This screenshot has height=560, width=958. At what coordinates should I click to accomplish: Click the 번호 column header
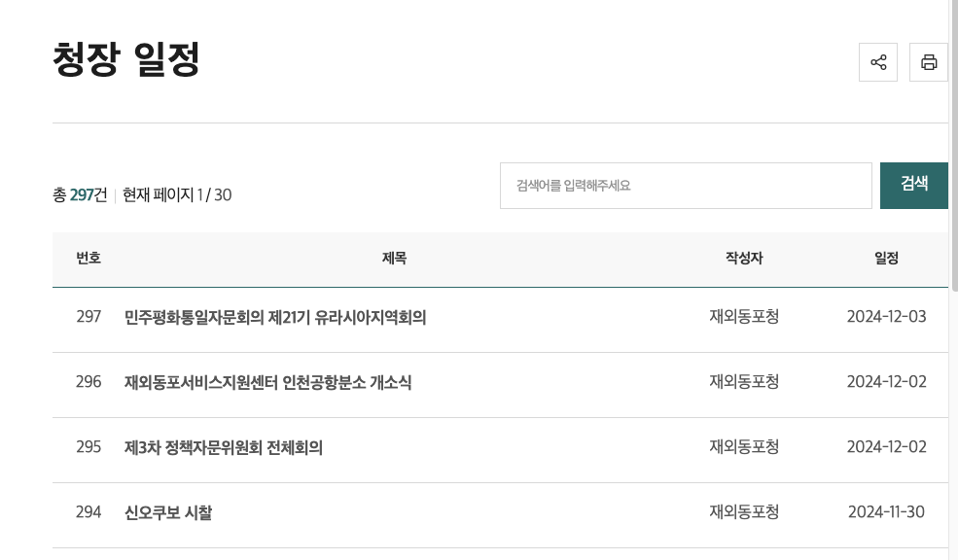pos(89,259)
